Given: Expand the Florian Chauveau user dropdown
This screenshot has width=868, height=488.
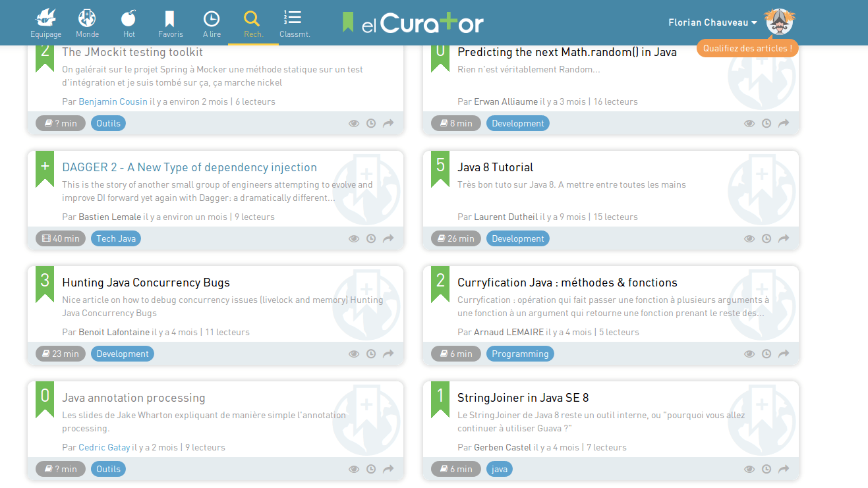Looking at the screenshot, I should (712, 22).
